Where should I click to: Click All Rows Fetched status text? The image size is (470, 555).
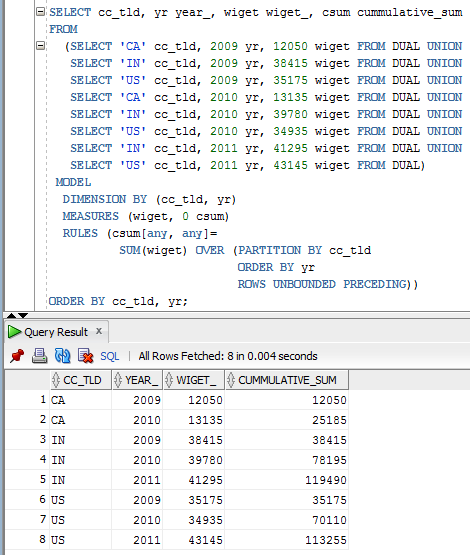coord(228,356)
